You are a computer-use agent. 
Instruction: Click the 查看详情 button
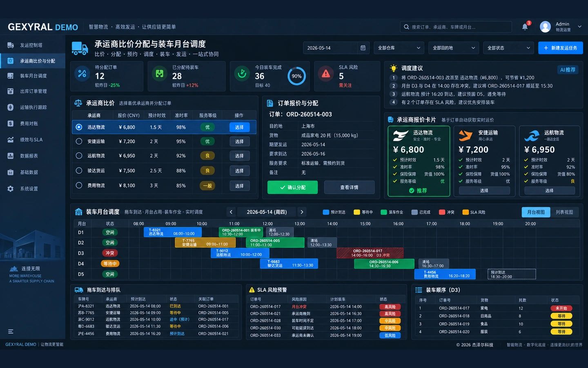(349, 187)
